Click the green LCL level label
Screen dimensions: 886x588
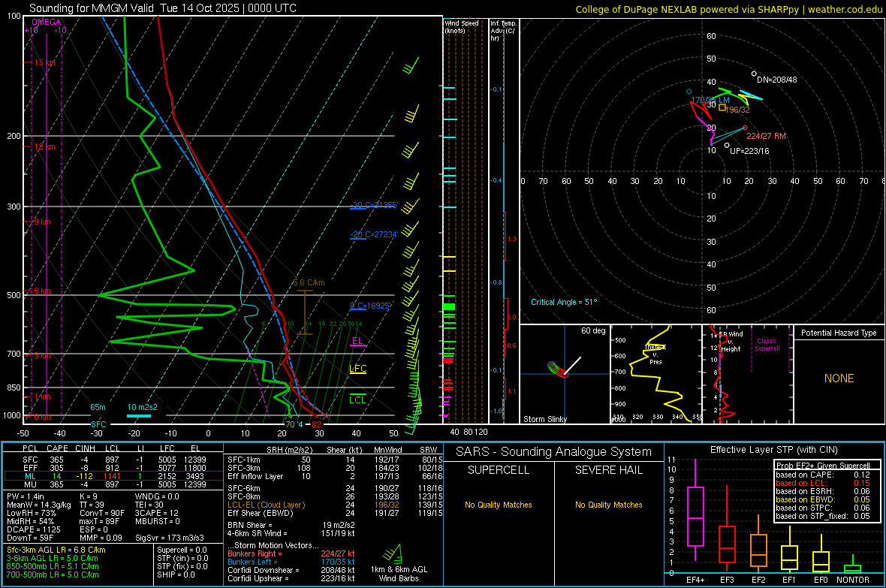[x=357, y=400]
